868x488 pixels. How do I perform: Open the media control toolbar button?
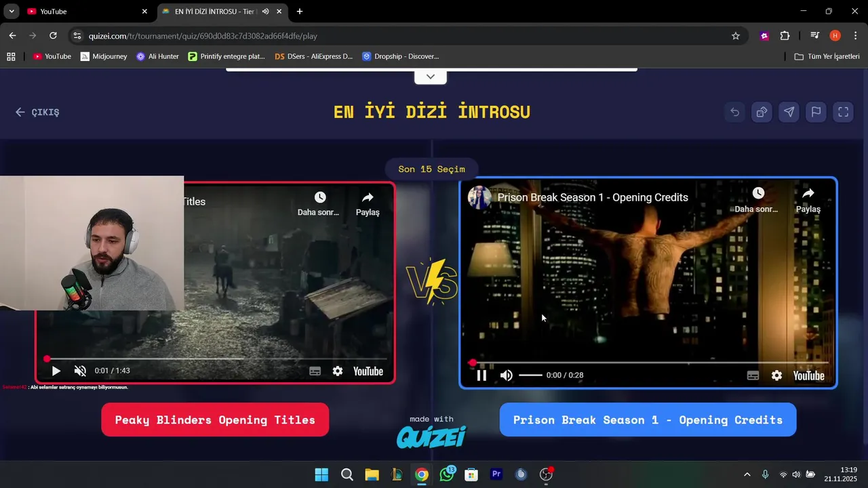pyautogui.click(x=814, y=36)
